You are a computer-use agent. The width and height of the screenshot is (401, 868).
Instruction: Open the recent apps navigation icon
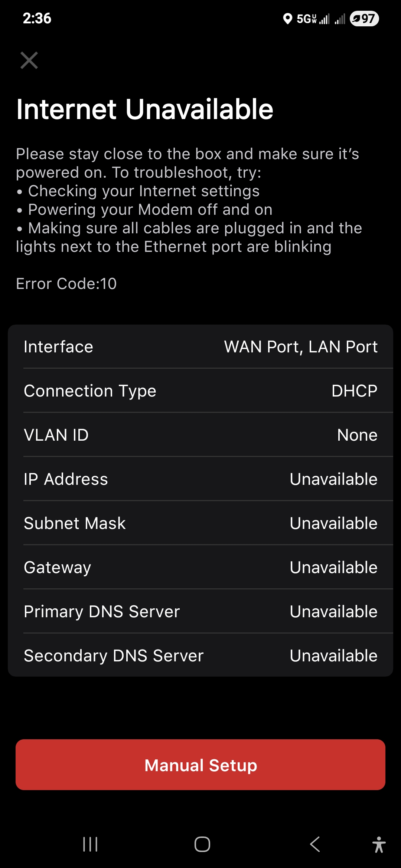tap(90, 844)
